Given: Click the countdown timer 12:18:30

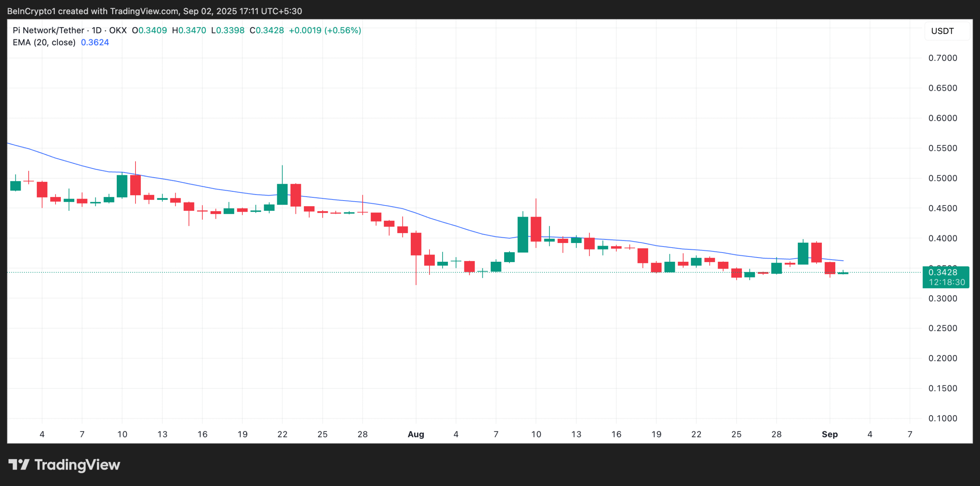Looking at the screenshot, I should tap(947, 282).
